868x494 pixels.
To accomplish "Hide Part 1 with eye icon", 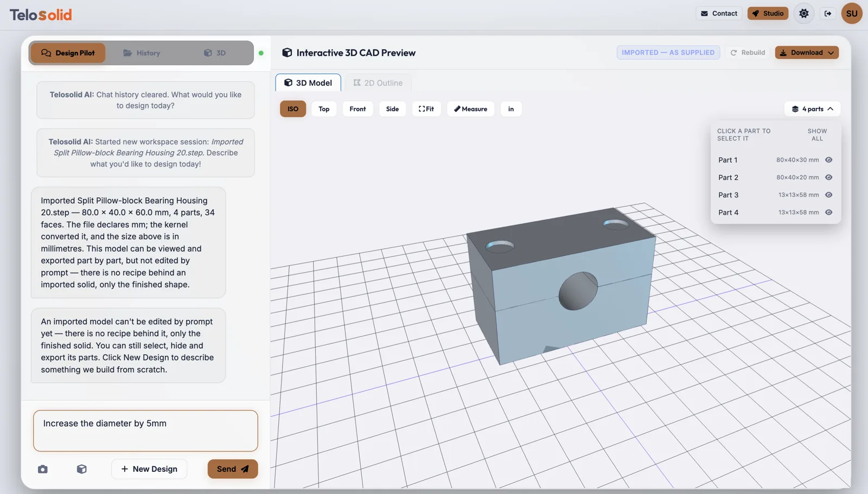I will (828, 160).
